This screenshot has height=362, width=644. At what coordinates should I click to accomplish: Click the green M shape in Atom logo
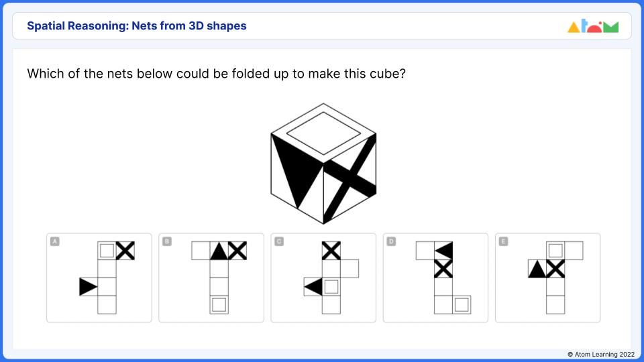[x=610, y=27]
